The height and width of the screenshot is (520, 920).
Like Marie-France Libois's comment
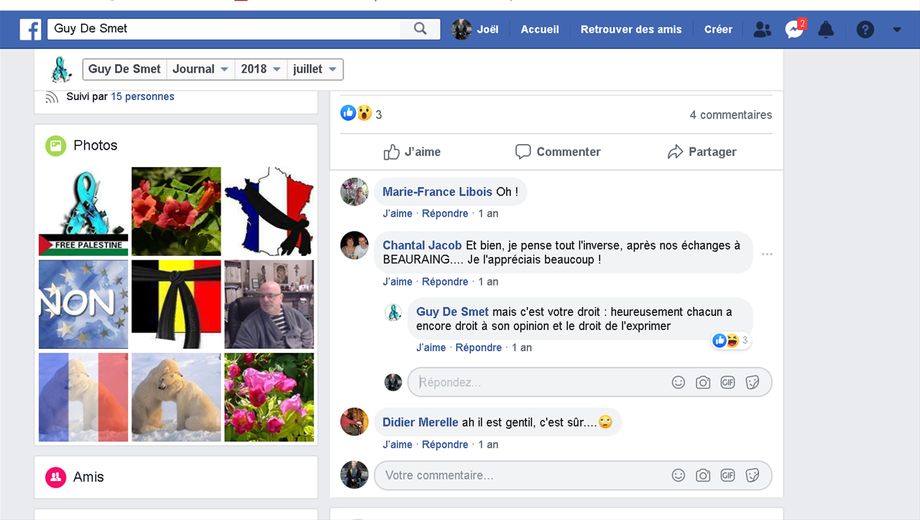coord(397,214)
